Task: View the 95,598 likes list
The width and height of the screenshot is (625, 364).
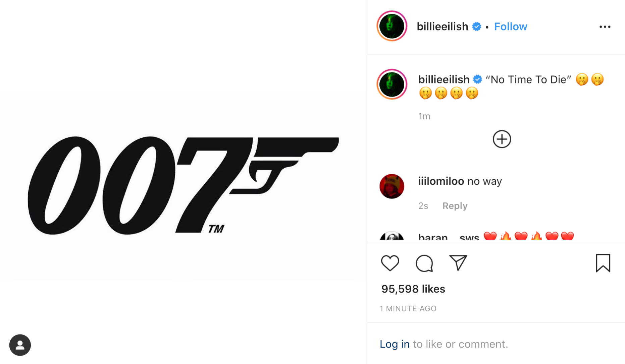Action: coord(413,289)
